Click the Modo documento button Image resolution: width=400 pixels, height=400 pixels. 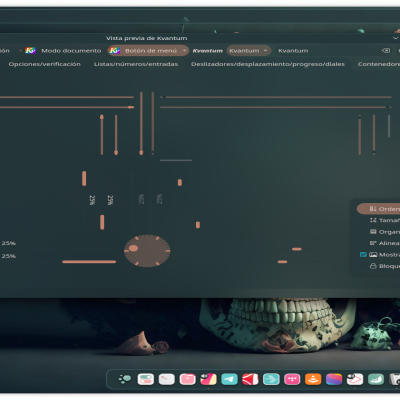click(63, 51)
